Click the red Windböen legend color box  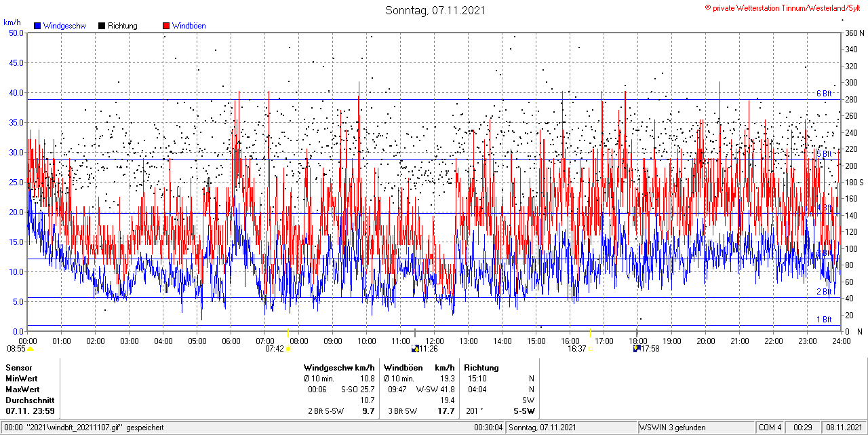(x=166, y=26)
